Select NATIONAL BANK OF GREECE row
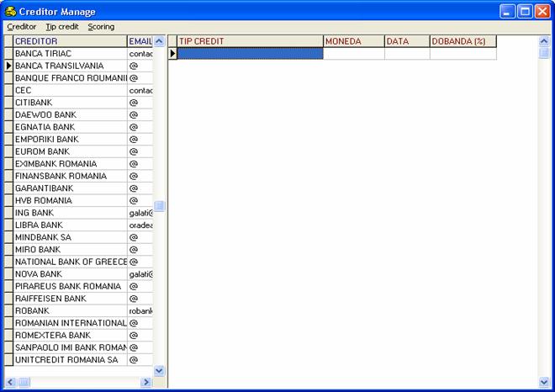The image size is (555, 392). (70, 262)
